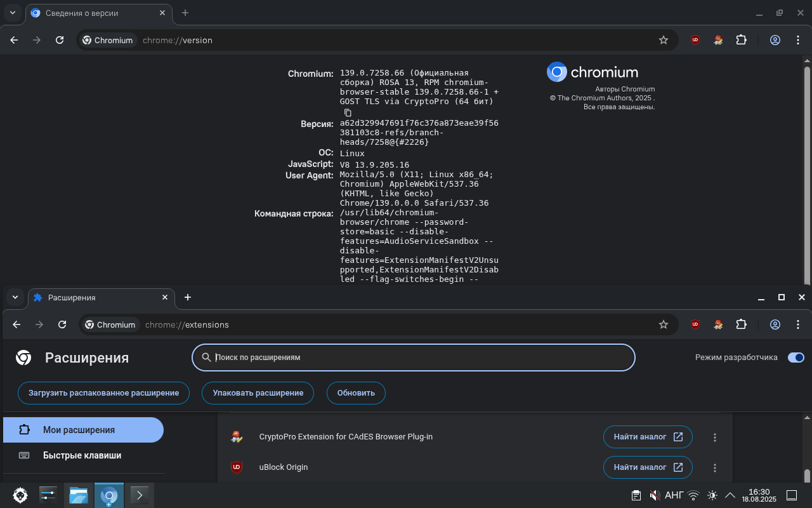The width and height of the screenshot is (812, 508).
Task: Add new tab in extensions window
Action: [188, 297]
